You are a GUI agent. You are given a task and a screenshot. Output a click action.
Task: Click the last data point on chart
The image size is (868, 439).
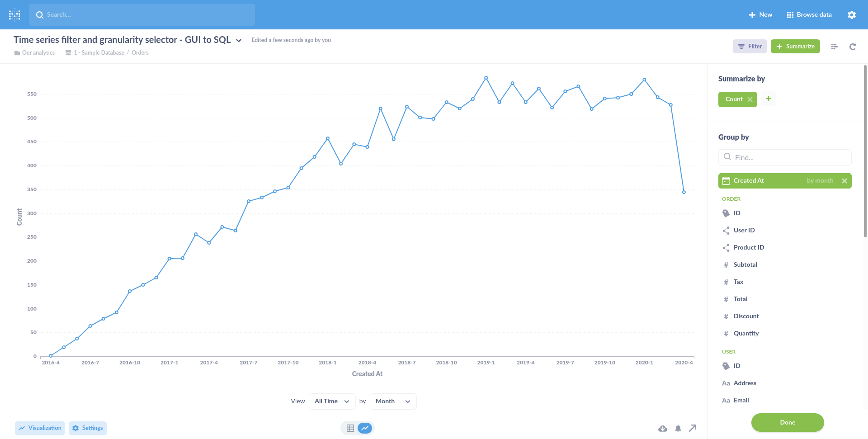(x=684, y=192)
